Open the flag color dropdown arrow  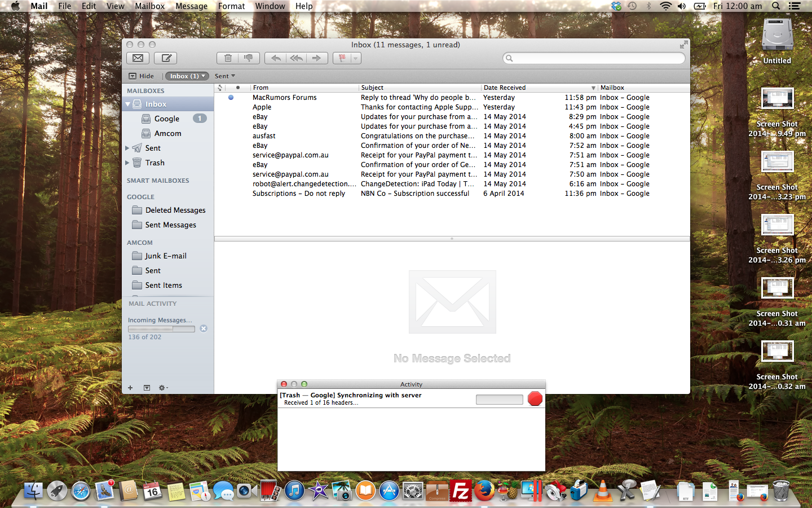point(356,58)
